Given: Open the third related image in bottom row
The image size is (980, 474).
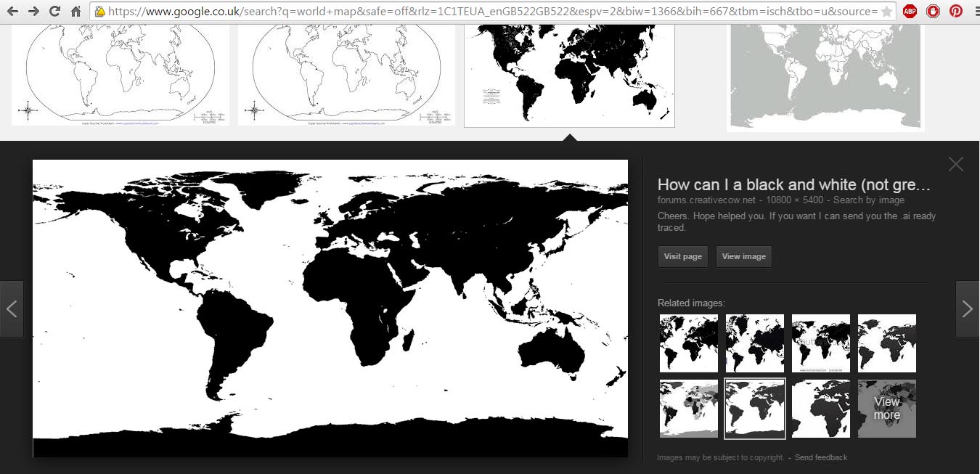Looking at the screenshot, I should point(821,409).
